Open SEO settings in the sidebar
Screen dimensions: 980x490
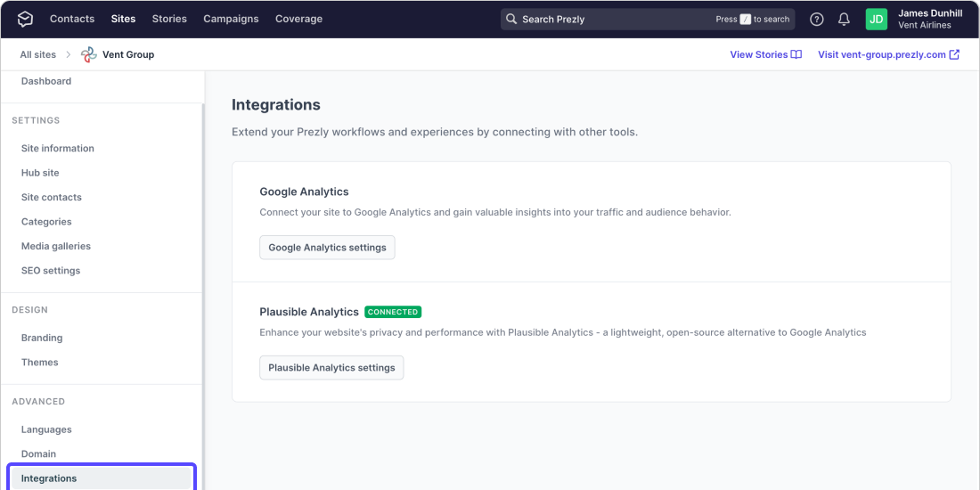click(51, 270)
